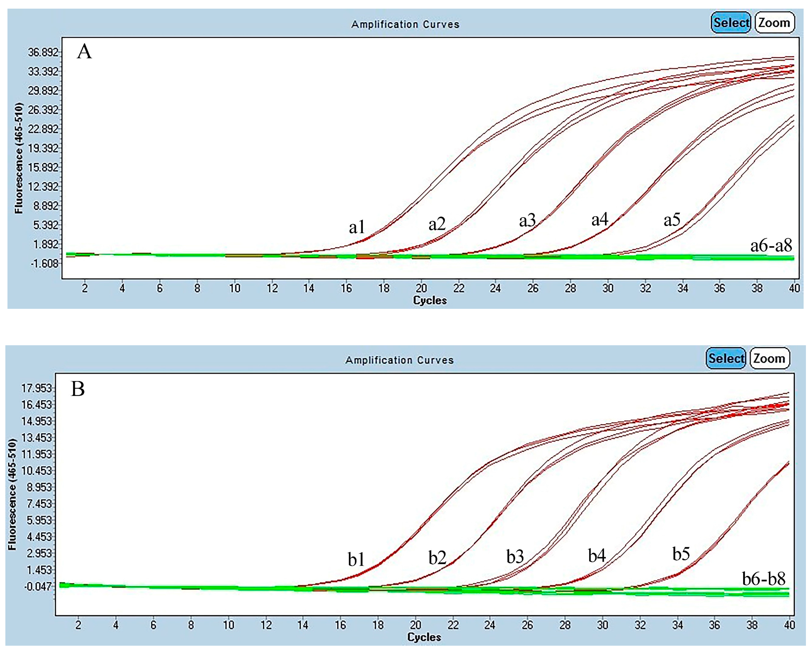Click the b4 curve label
Screen dimensions: 812x652
(x=597, y=555)
